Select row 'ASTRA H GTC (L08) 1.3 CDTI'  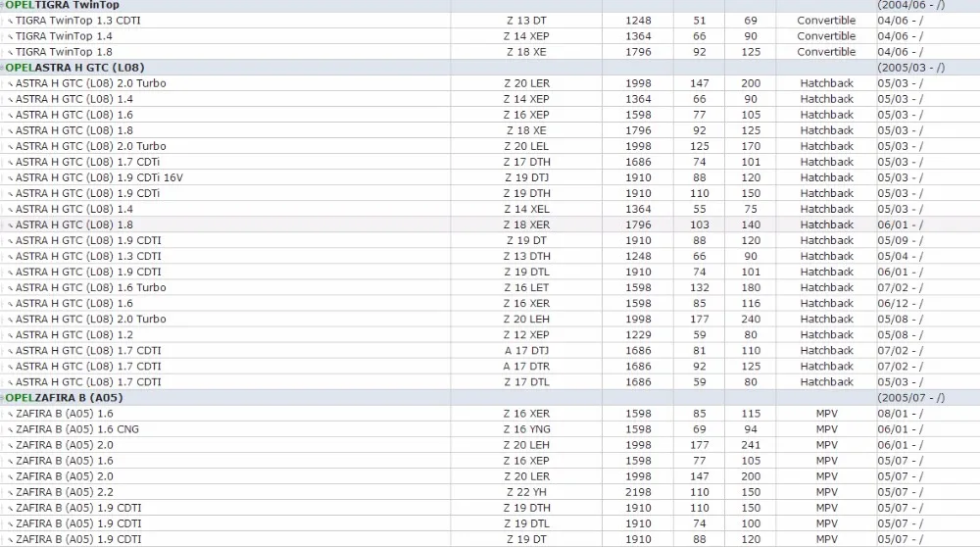coord(490,256)
